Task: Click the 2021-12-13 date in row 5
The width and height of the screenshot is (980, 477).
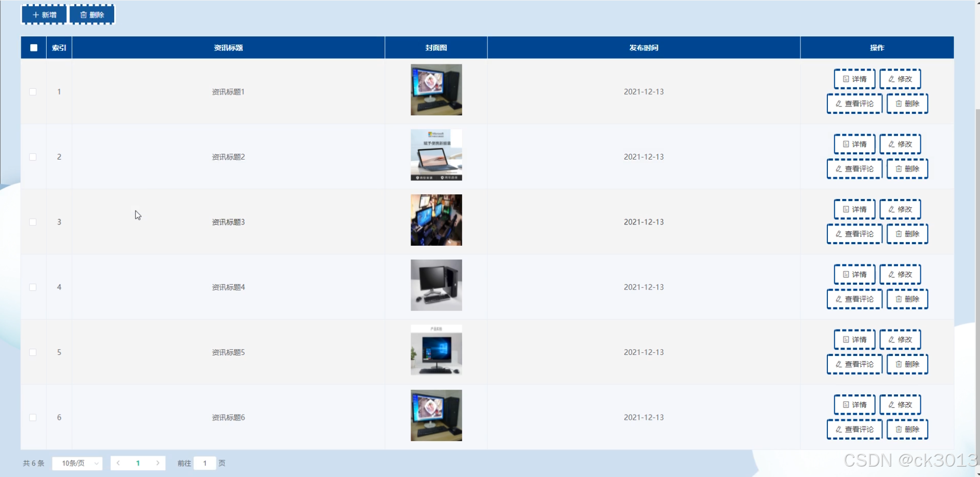Action: pyautogui.click(x=644, y=352)
